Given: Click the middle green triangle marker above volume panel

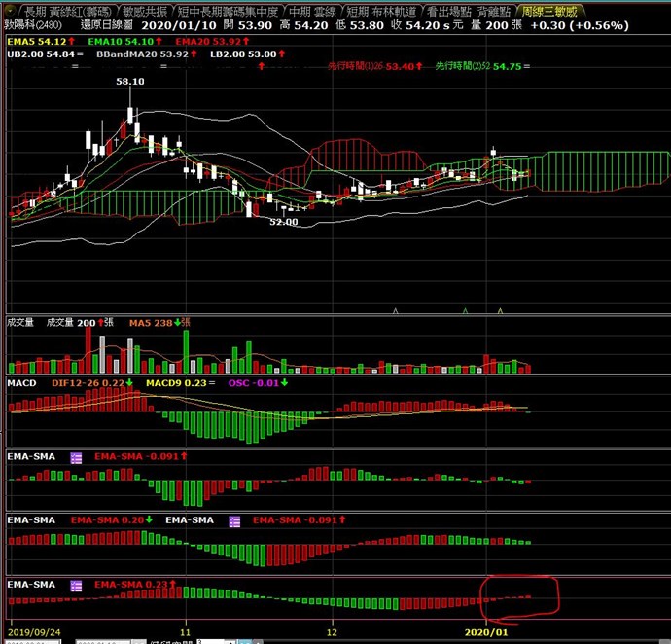Looking at the screenshot, I should point(465,310).
